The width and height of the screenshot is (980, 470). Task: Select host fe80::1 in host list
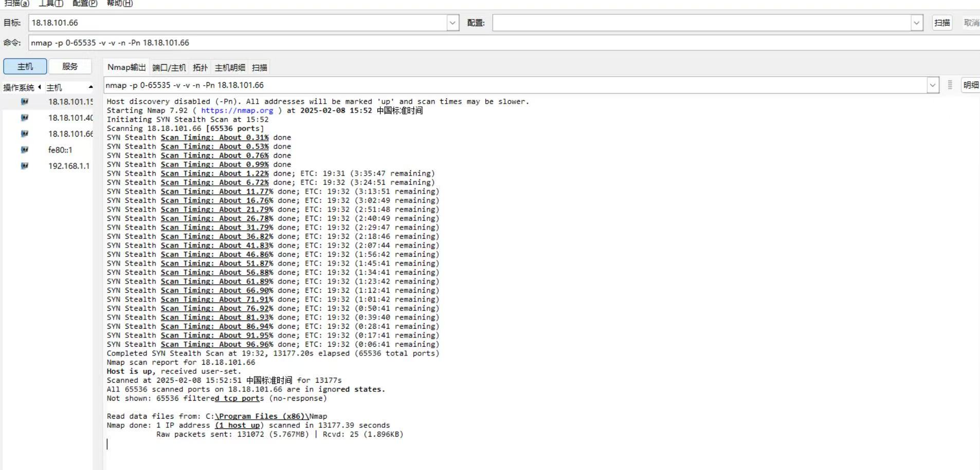pos(60,150)
